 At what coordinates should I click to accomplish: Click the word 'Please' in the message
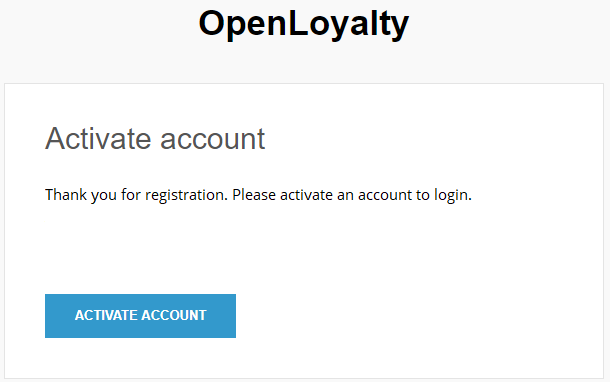pyautogui.click(x=254, y=195)
